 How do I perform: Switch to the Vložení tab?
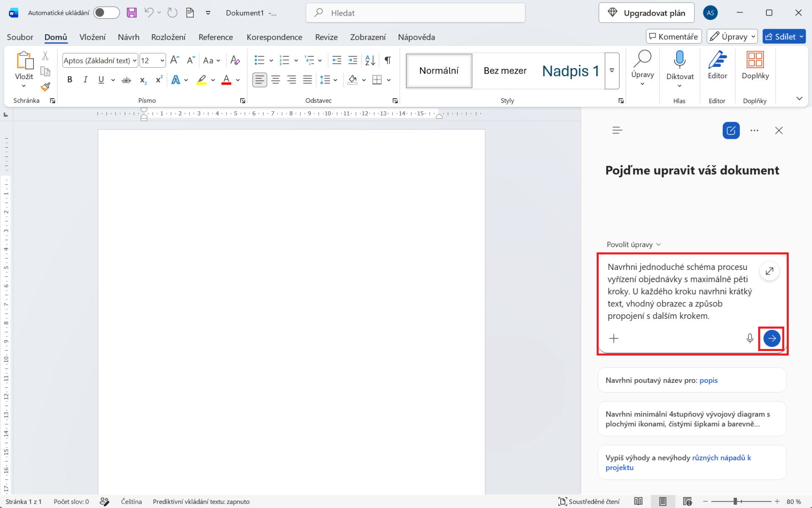pos(92,37)
